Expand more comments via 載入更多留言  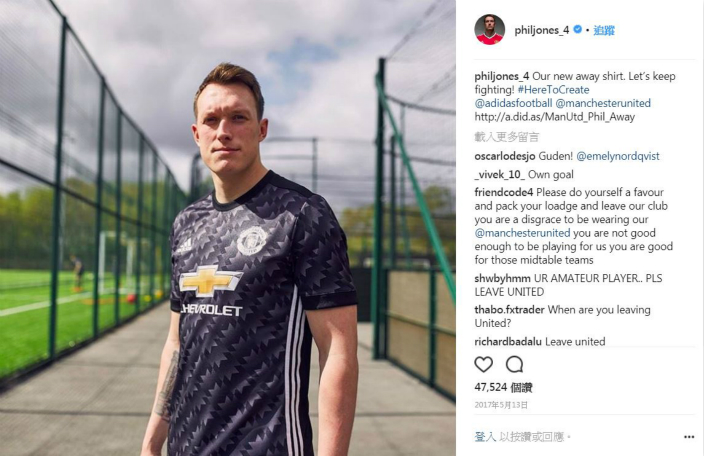(x=506, y=137)
